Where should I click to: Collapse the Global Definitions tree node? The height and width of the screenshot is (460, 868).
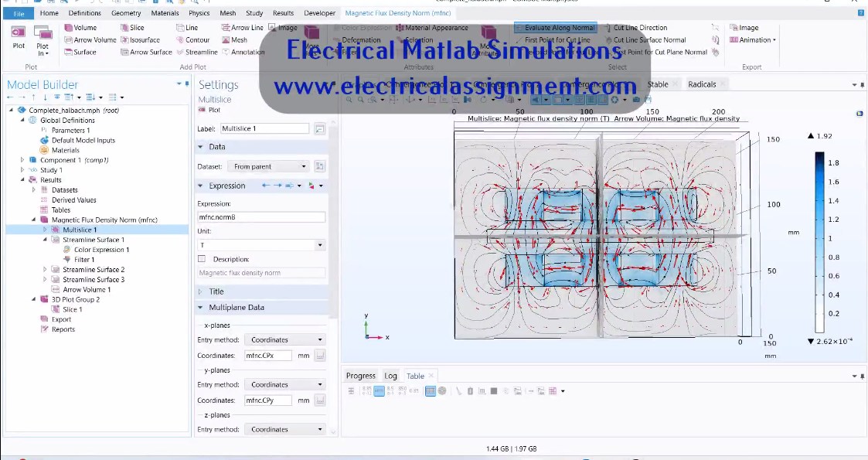click(22, 120)
